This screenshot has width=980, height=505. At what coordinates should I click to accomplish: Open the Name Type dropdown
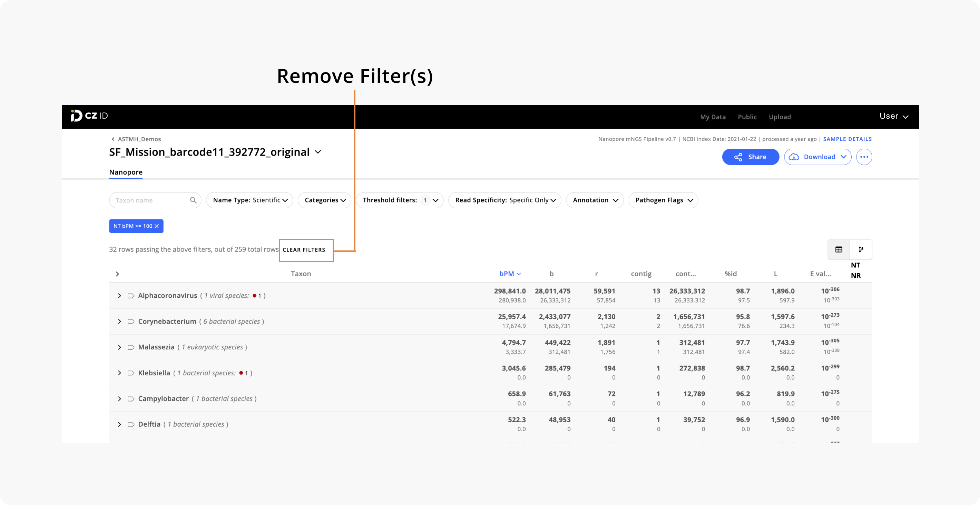pyautogui.click(x=249, y=200)
